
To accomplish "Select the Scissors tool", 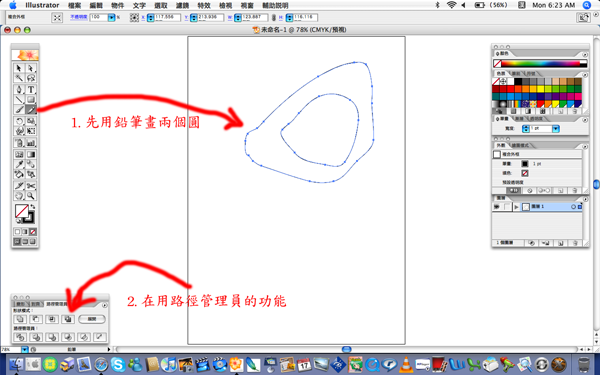I will coord(31,186).
